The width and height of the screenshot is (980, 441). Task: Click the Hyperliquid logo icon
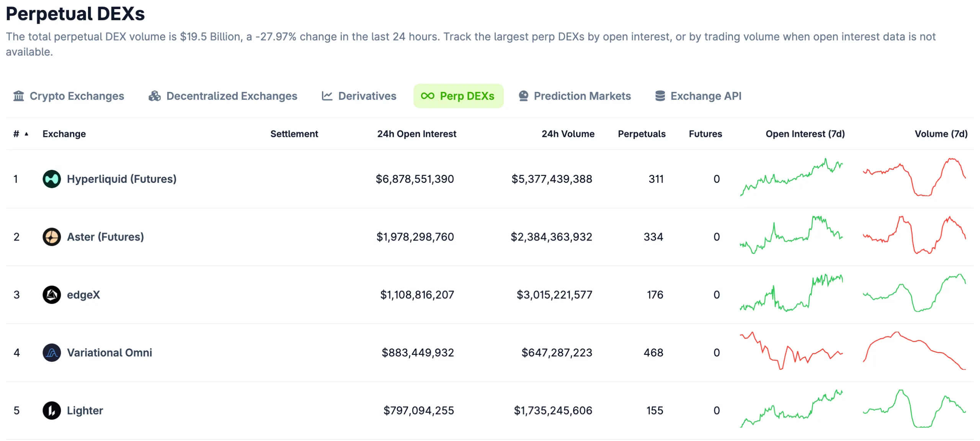52,179
